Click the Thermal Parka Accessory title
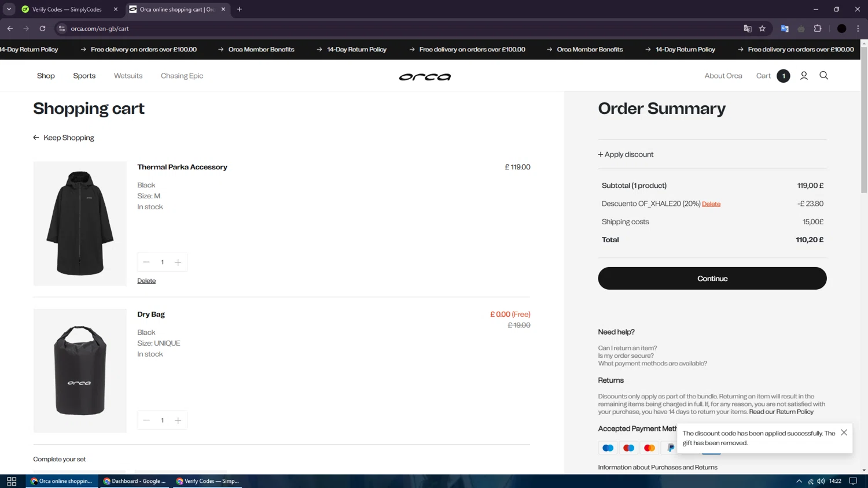This screenshot has height=488, width=868. [182, 167]
